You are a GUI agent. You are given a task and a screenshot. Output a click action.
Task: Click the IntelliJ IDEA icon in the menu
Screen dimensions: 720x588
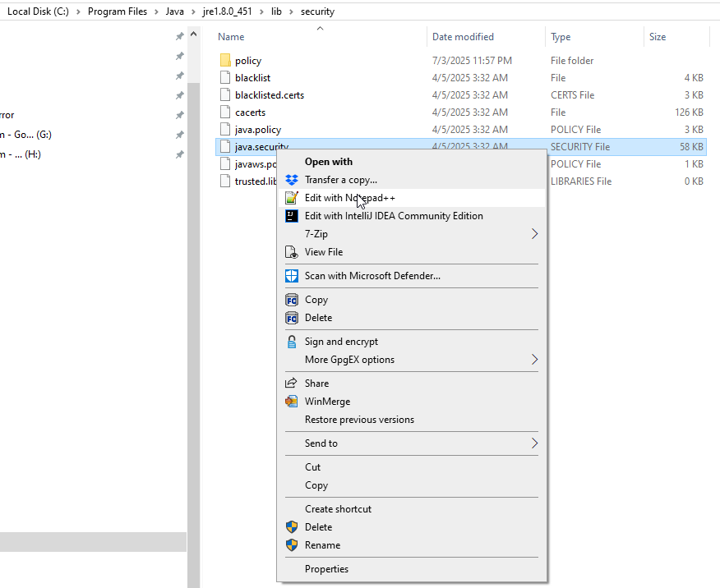click(x=292, y=216)
